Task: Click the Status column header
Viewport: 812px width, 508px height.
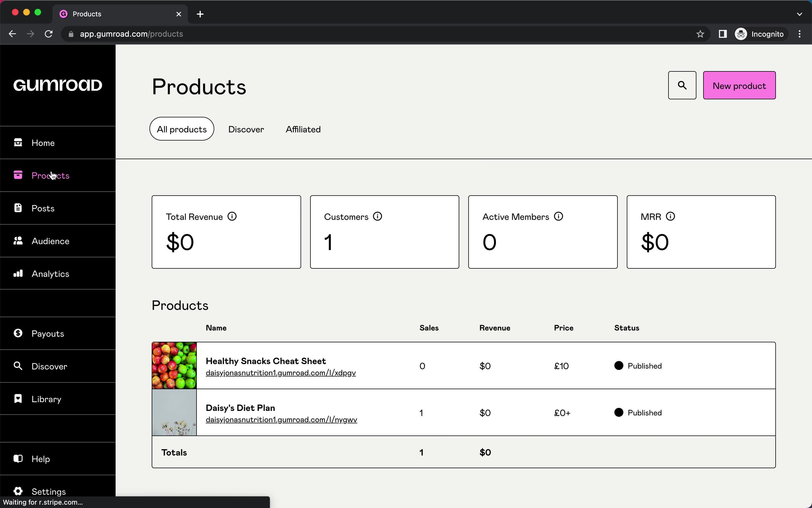Action: [x=626, y=328]
